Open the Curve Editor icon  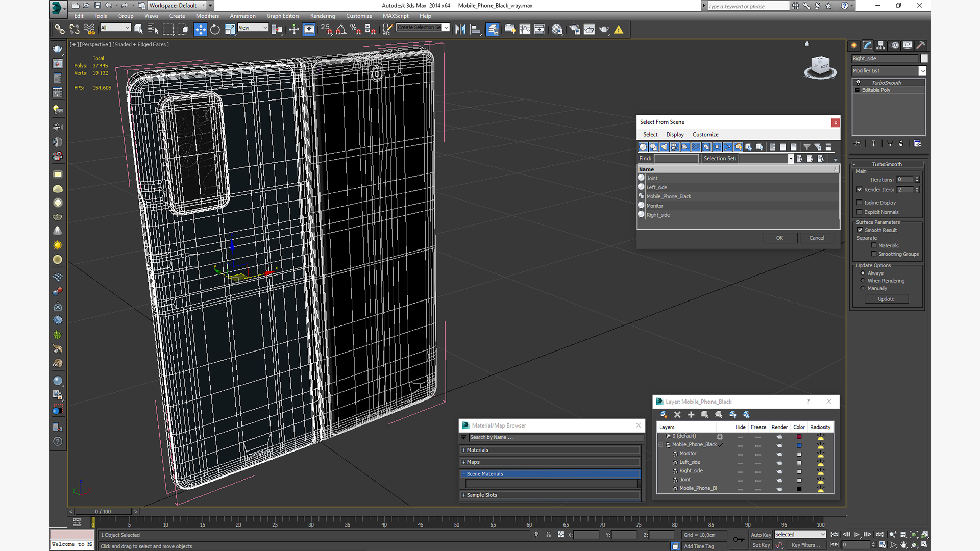coord(525,30)
